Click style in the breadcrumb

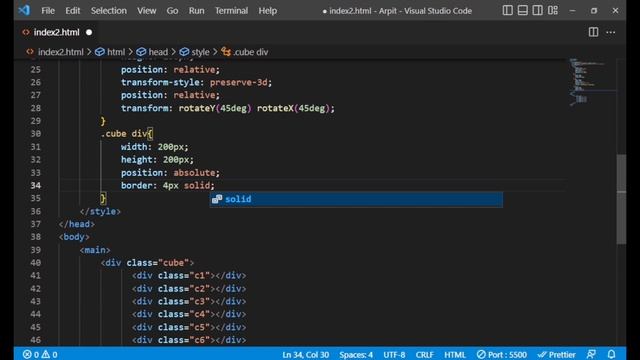[200, 52]
